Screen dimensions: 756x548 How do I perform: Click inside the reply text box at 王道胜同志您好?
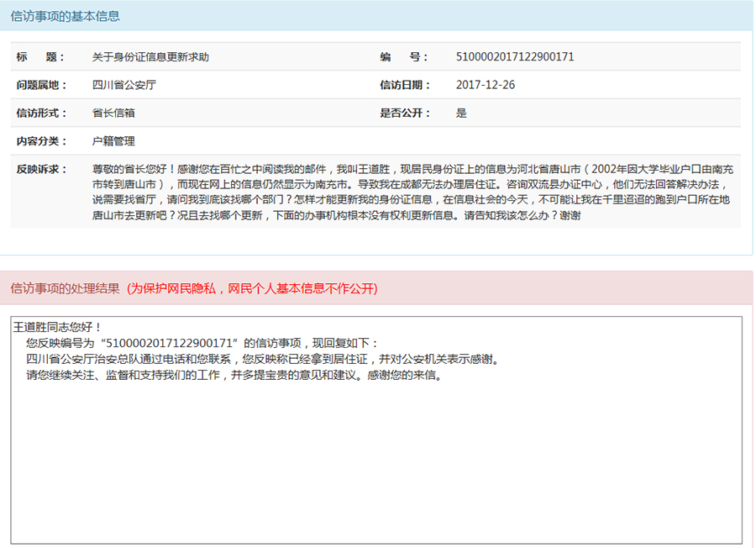[58, 326]
